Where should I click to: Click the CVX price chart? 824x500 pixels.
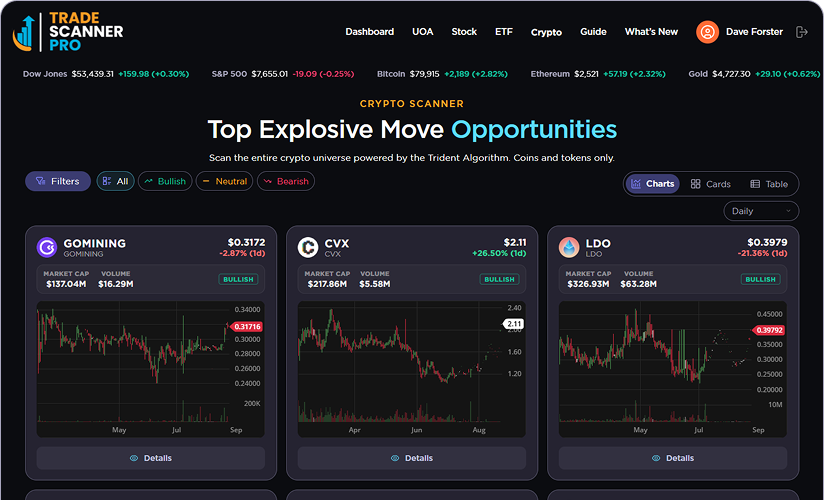tap(411, 369)
